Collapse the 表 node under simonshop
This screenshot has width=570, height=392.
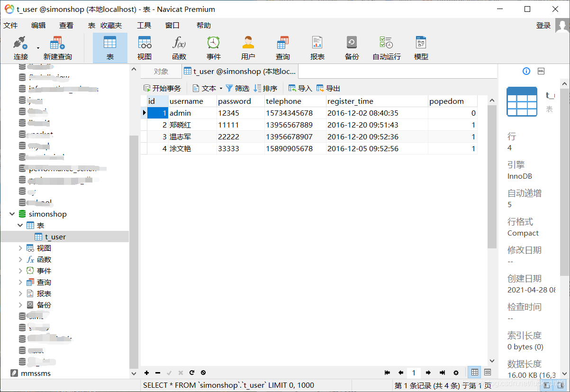click(20, 226)
